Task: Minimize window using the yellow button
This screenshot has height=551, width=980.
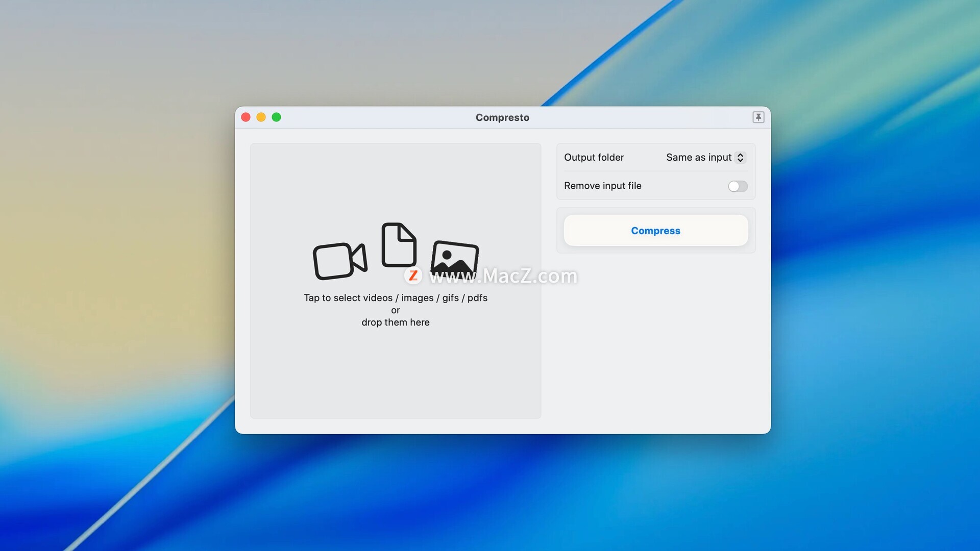Action: [261, 117]
